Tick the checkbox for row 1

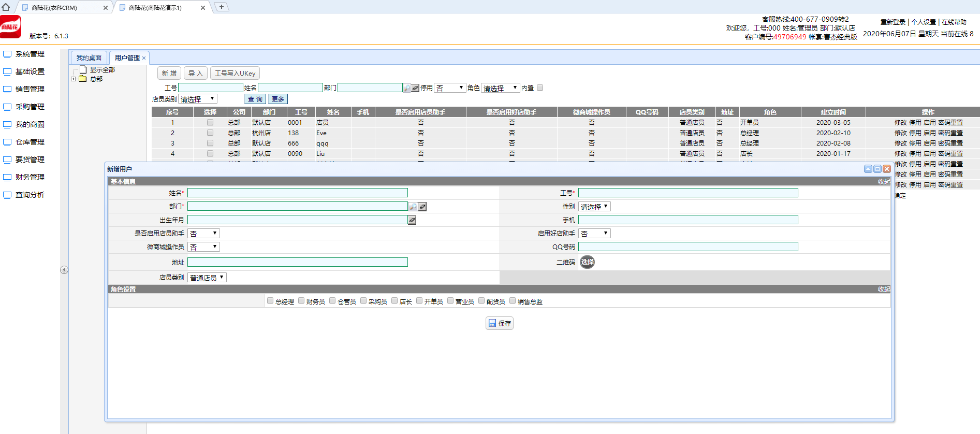click(x=210, y=122)
